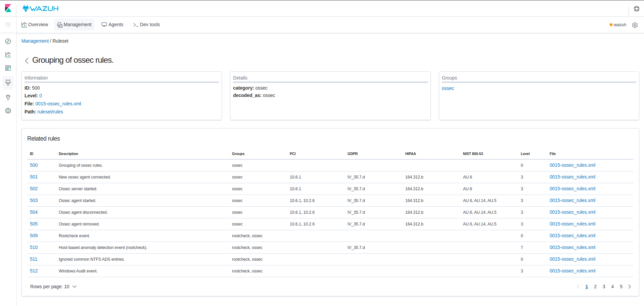Image resolution: width=644 pixels, height=306 pixels.
Task: Open the Dashboard icon in left sidebar
Action: [8, 68]
